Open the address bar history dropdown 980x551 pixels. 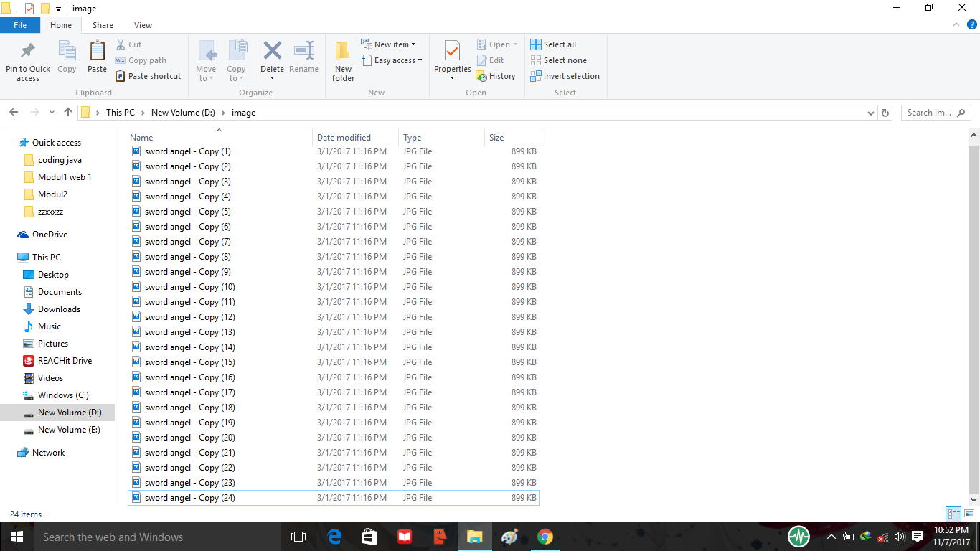870,113
